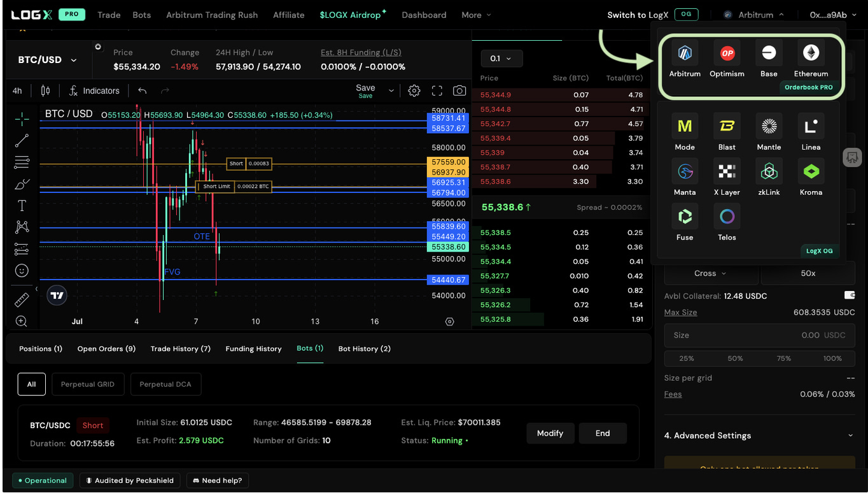Image resolution: width=868 pixels, height=493 pixels.
Task: Modify the running BTC/USDC bot
Action: point(550,433)
